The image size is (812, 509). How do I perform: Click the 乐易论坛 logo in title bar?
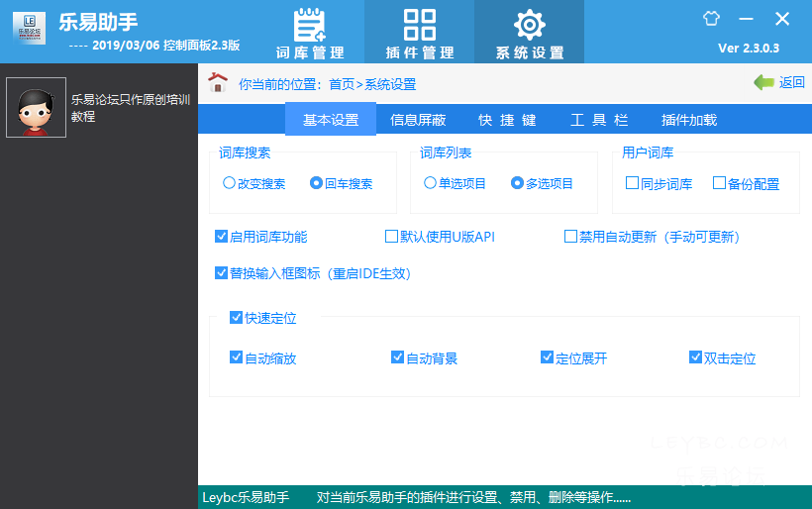pyautogui.click(x=29, y=28)
